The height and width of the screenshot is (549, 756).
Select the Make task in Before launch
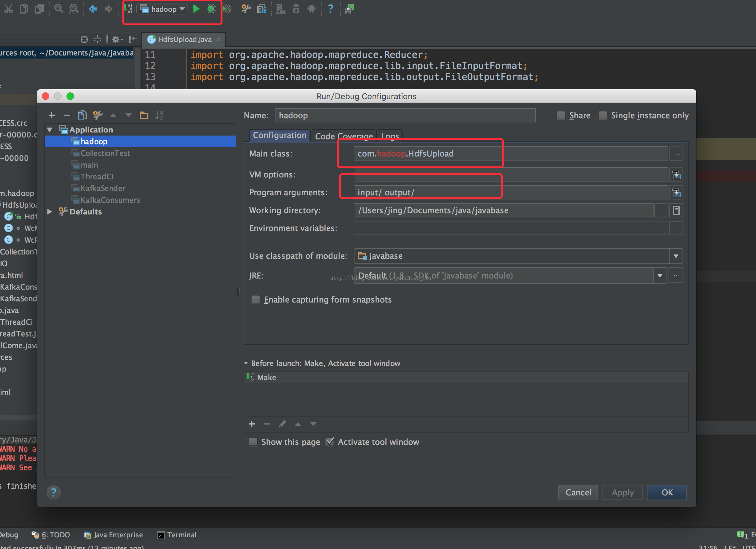(x=466, y=378)
